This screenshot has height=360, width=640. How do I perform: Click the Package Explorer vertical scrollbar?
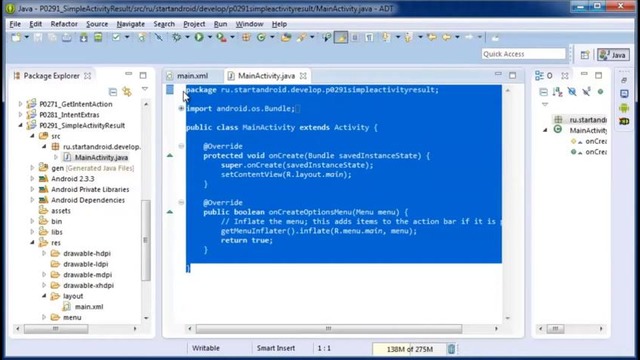coord(145,240)
